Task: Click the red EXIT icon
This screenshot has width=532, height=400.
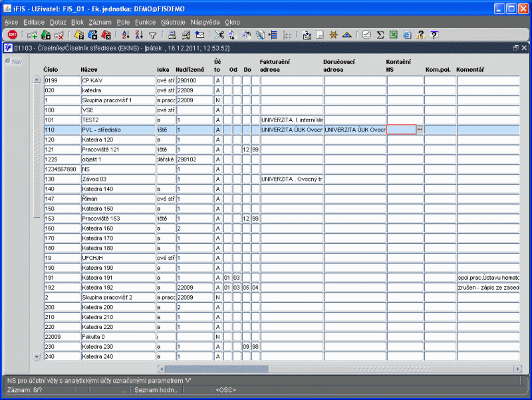Action: click(13, 35)
